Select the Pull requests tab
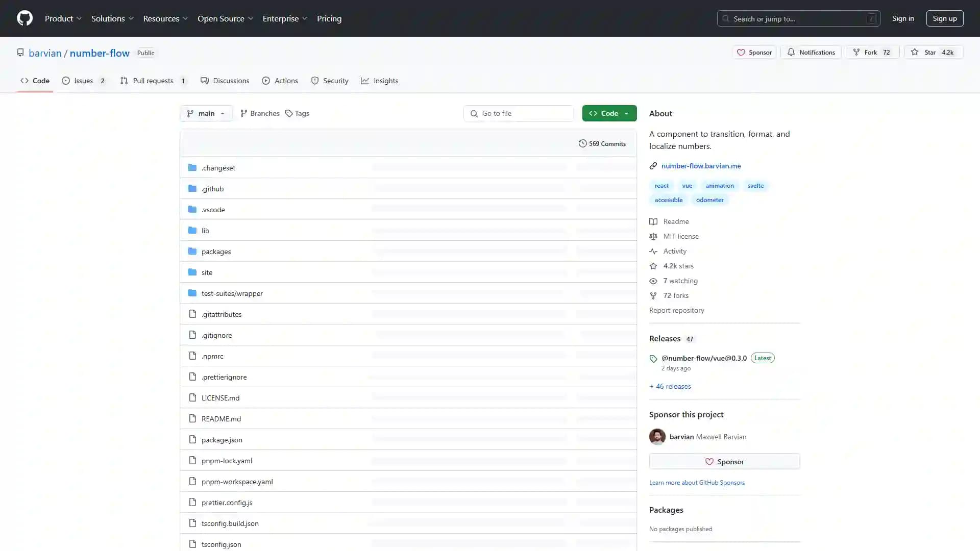The image size is (980, 551). coord(153,80)
